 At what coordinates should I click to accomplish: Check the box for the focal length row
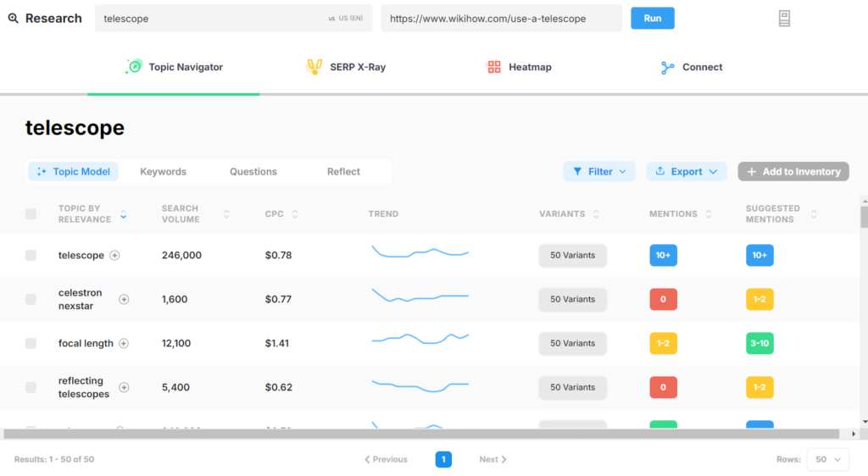[x=31, y=343]
